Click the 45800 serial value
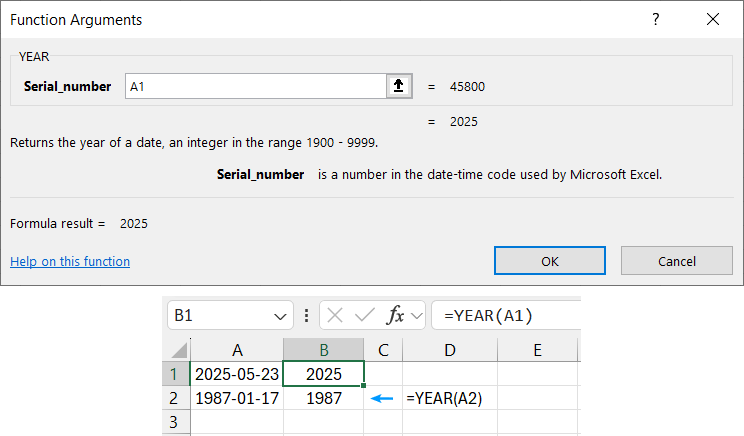This screenshot has width=744, height=436. [467, 87]
